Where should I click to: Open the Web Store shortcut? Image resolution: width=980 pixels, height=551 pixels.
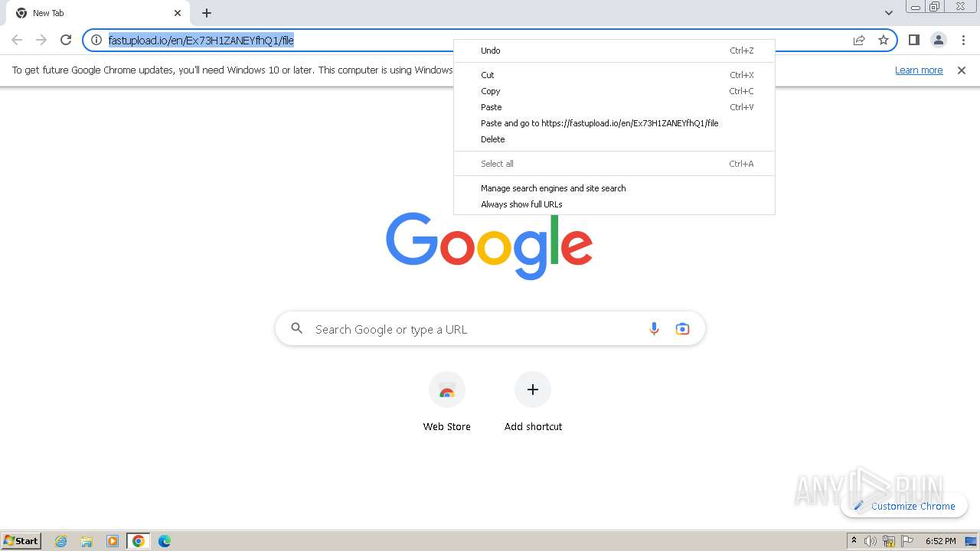(447, 403)
